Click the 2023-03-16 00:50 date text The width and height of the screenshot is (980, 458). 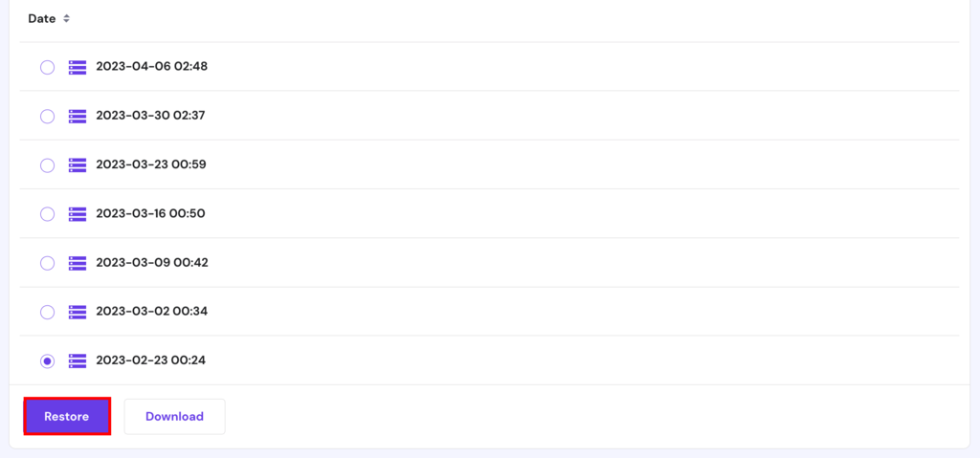point(150,213)
